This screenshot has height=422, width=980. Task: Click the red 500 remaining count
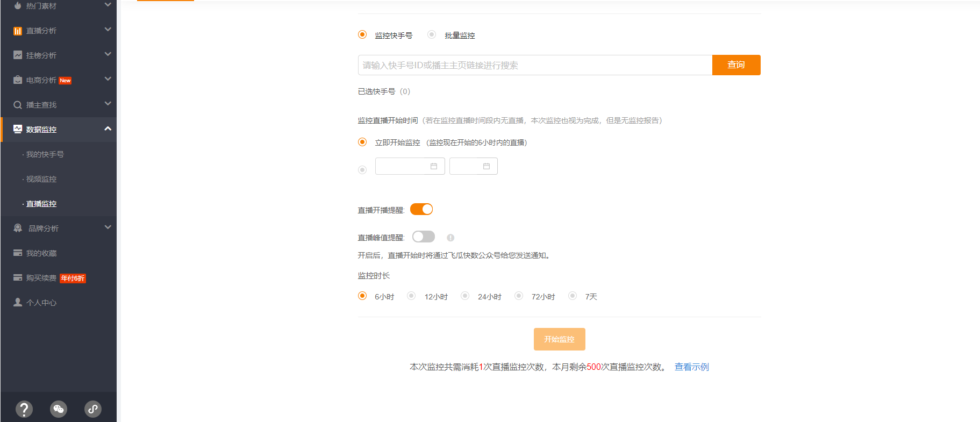(593, 367)
